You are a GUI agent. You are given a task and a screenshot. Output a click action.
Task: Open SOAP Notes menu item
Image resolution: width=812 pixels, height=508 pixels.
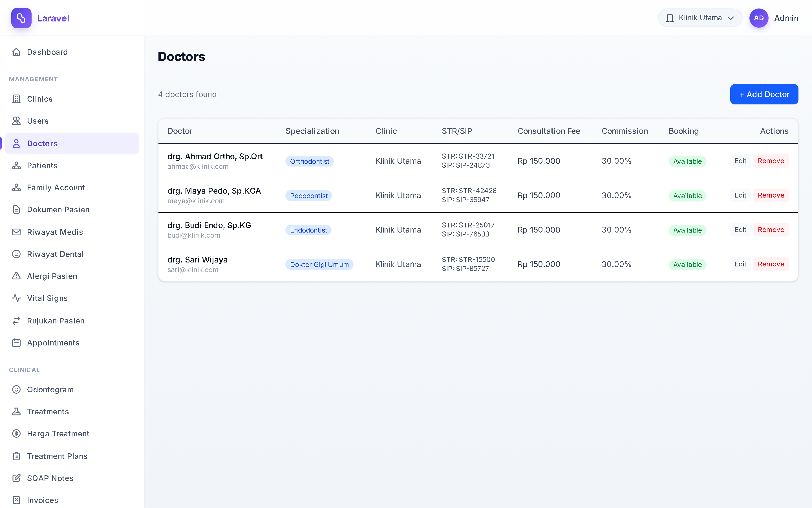click(72, 478)
